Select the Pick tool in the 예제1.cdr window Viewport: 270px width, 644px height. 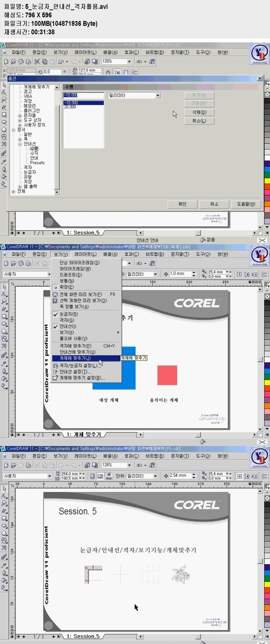4,287
